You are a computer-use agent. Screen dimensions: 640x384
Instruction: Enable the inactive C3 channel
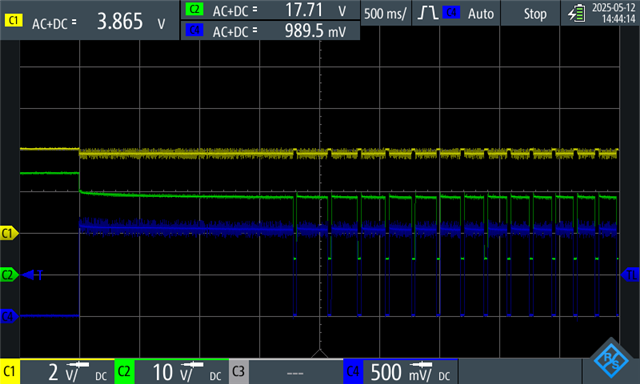click(x=239, y=372)
